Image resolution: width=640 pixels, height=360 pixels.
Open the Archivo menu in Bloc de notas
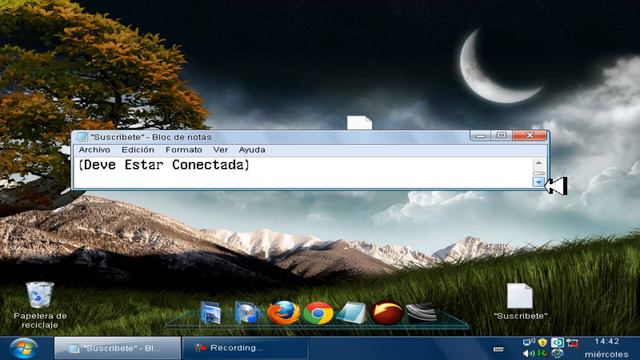[94, 150]
